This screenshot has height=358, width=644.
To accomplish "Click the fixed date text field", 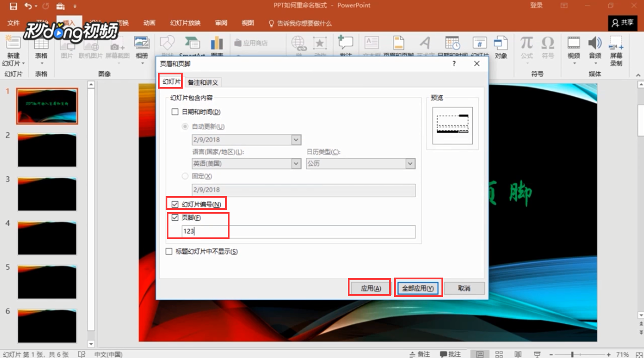I will (x=303, y=190).
